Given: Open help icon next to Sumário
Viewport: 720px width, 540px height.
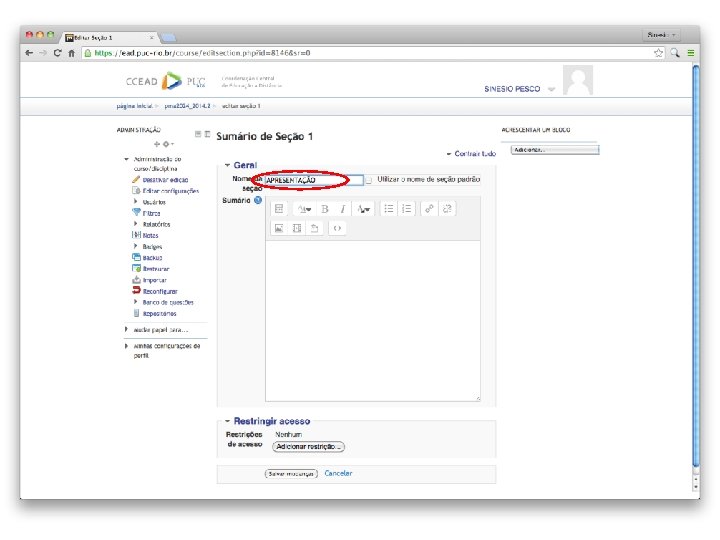Looking at the screenshot, I should (x=258, y=200).
